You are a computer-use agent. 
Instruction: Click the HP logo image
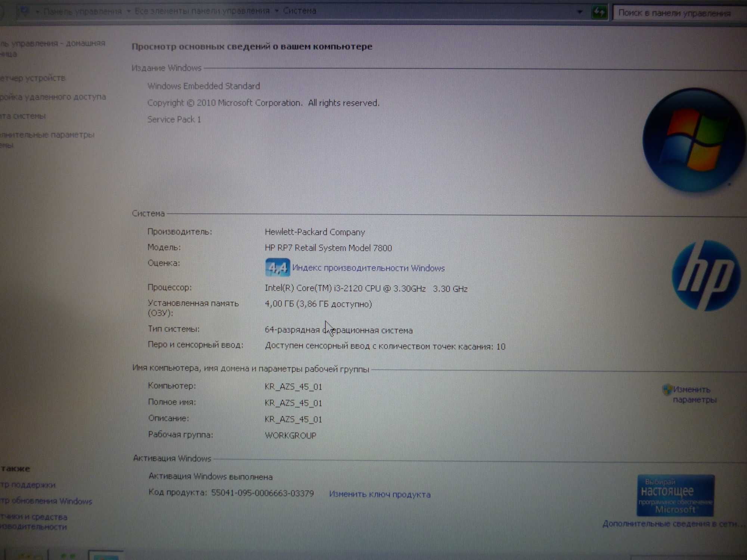(x=706, y=276)
